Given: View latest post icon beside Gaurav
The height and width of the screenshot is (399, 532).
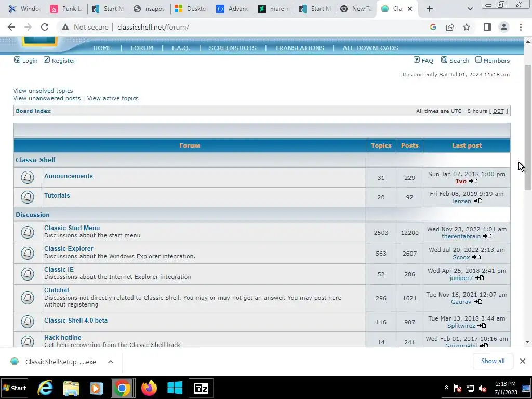Looking at the screenshot, I should coord(478,302).
